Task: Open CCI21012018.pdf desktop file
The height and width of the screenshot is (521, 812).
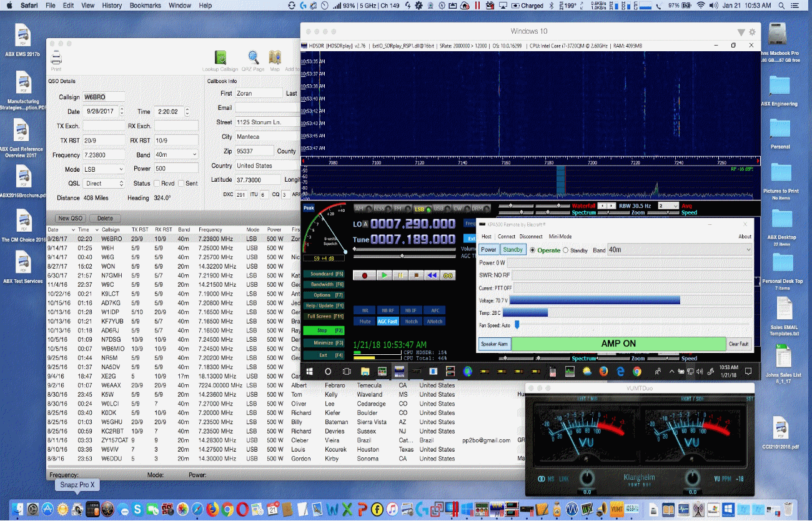Action: click(x=781, y=429)
